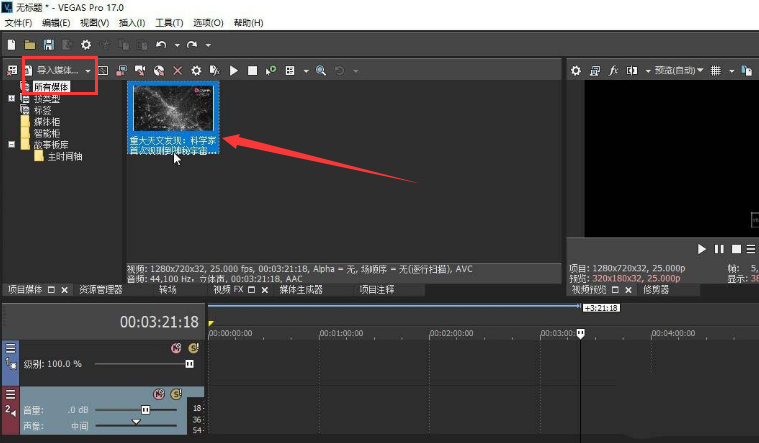Open the views dropdown arrow in media toolbar
This screenshot has height=443, width=759.
pyautogui.click(x=306, y=71)
